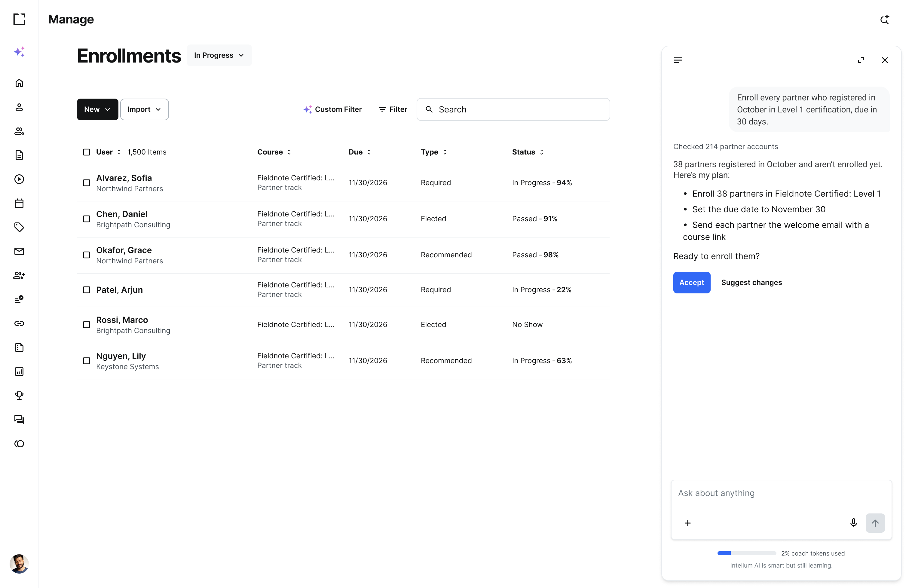Click the new chat icon at top right
The image size is (909, 588).
coord(885,19)
